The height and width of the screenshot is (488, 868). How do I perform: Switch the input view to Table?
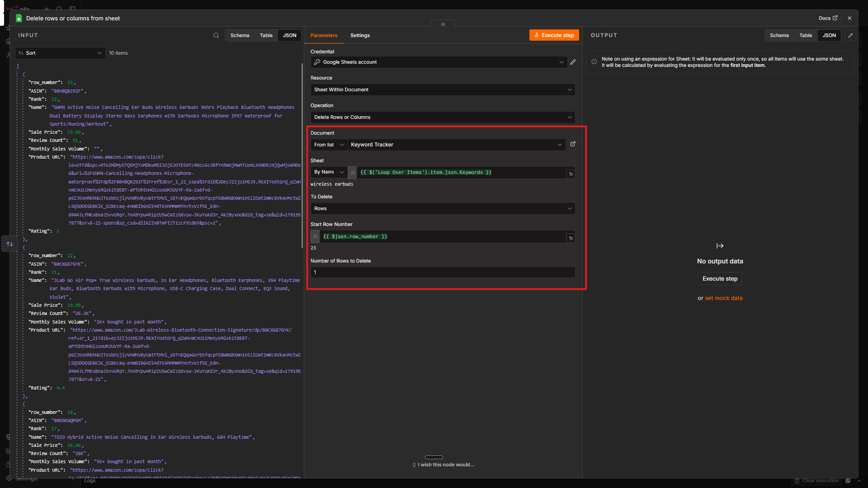266,35
